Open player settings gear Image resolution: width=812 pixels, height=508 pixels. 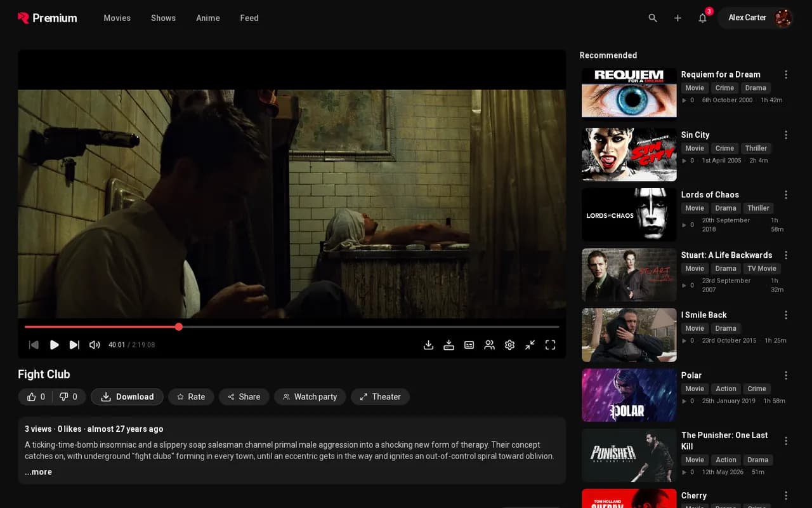pyautogui.click(x=509, y=345)
